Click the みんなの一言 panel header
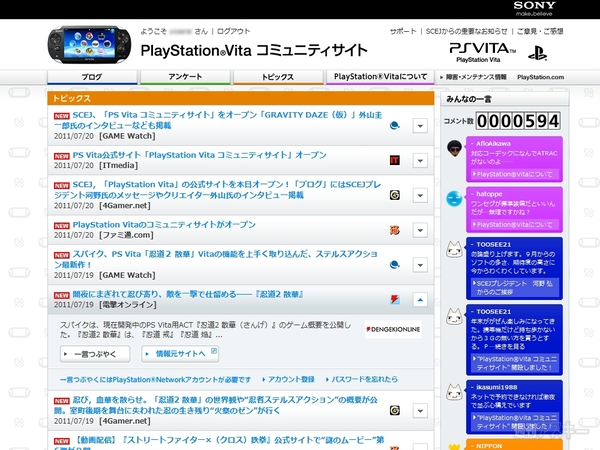Image resolution: width=600 pixels, height=450 pixels. pyautogui.click(x=505, y=99)
